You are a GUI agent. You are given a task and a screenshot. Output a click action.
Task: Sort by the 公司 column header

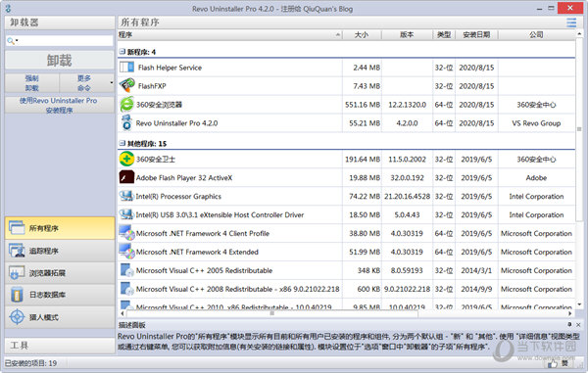tap(537, 35)
